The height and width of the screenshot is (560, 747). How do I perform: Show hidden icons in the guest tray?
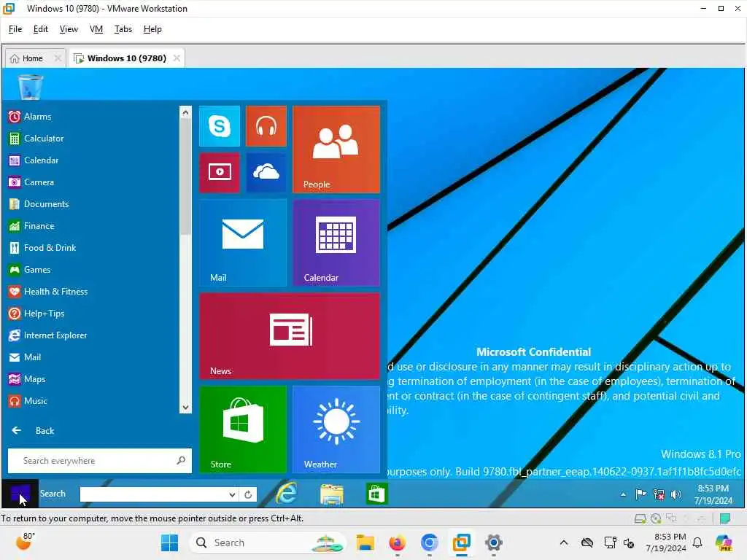pos(623,494)
